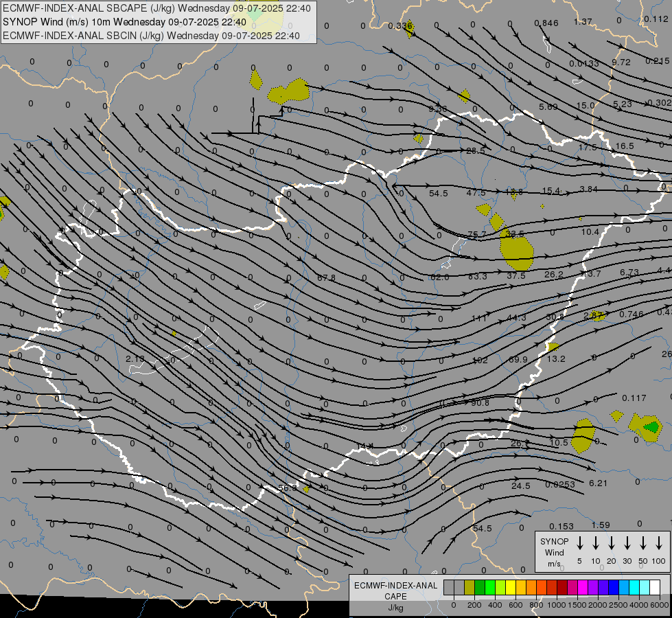Select the pure blue CAPE legend swatch
Screen dimensions: 672x618
(x=613, y=588)
